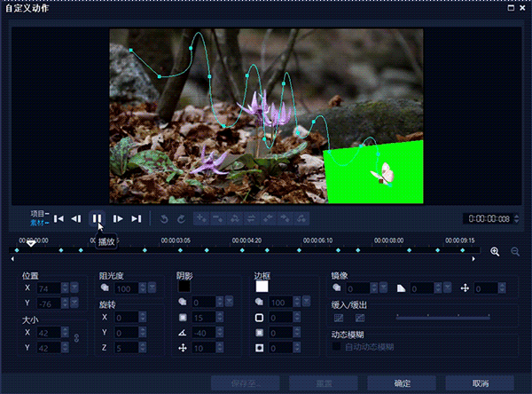Screen dimensions: 532x394
Task: Zoom out on the key frame timeline
Action: [x=515, y=252]
